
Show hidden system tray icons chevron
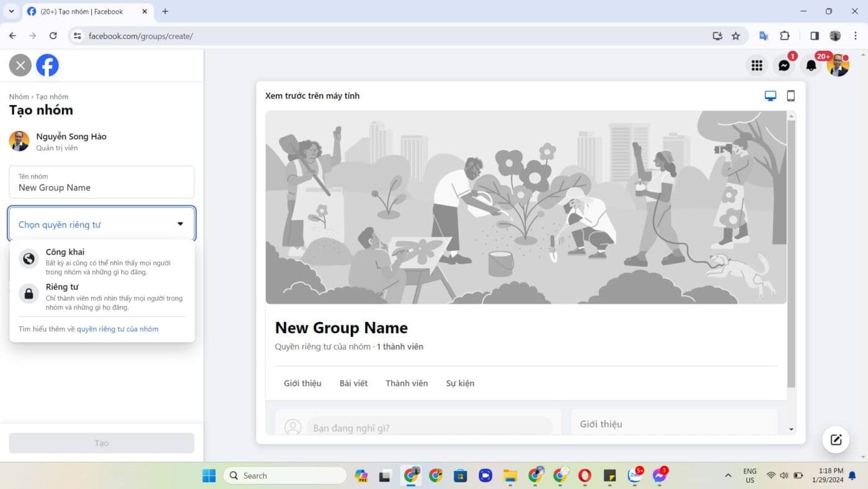pos(728,475)
